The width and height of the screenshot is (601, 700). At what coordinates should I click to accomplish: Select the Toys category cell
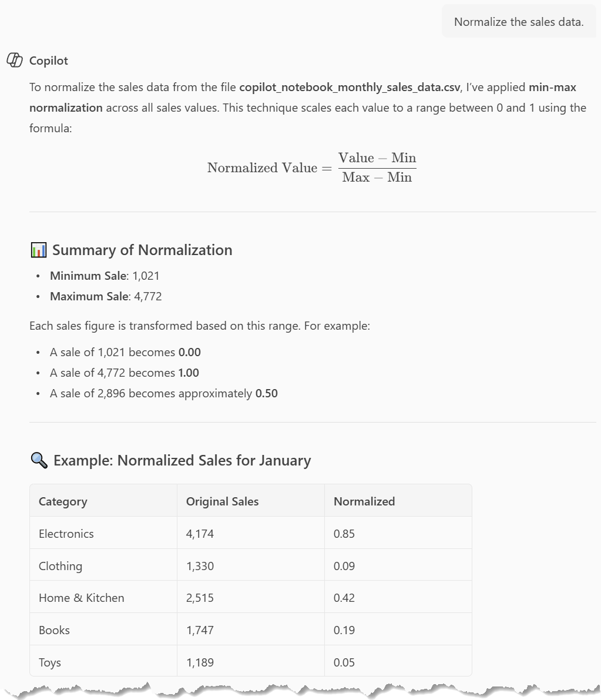(50, 662)
